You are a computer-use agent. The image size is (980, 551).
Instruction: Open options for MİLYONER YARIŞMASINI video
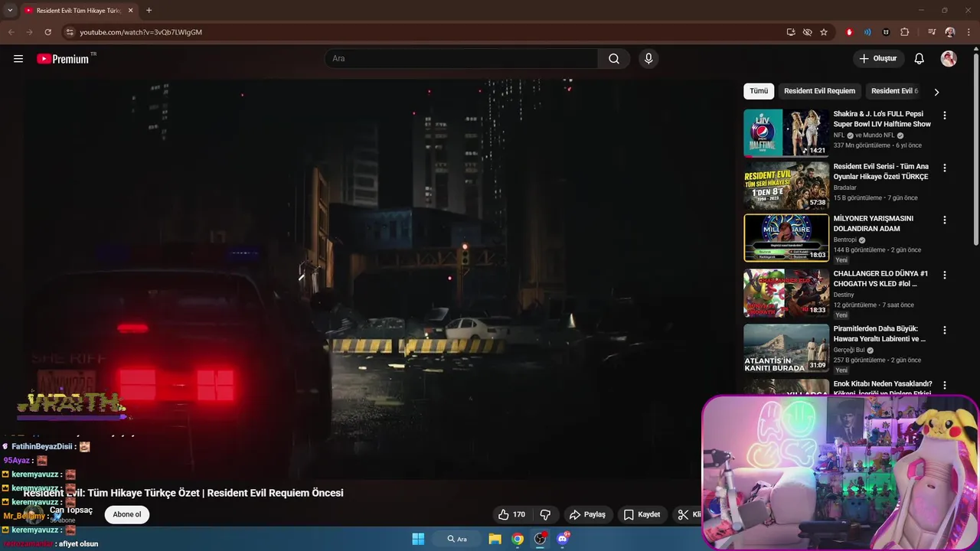944,220
